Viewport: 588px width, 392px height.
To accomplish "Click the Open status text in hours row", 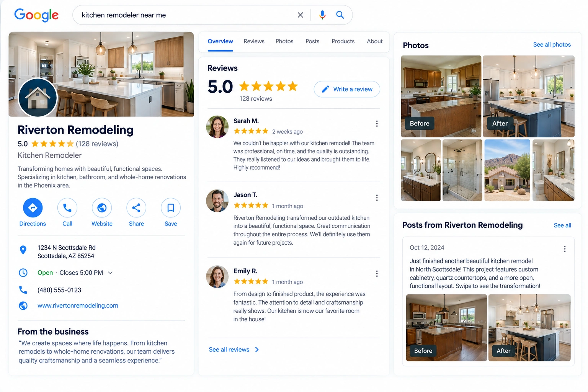I will [45, 273].
